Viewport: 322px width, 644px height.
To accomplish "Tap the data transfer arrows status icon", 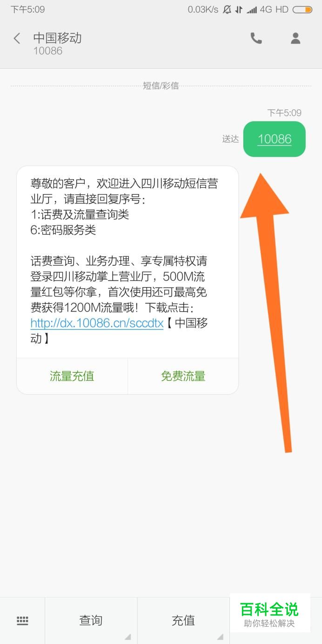I will click(x=239, y=9).
